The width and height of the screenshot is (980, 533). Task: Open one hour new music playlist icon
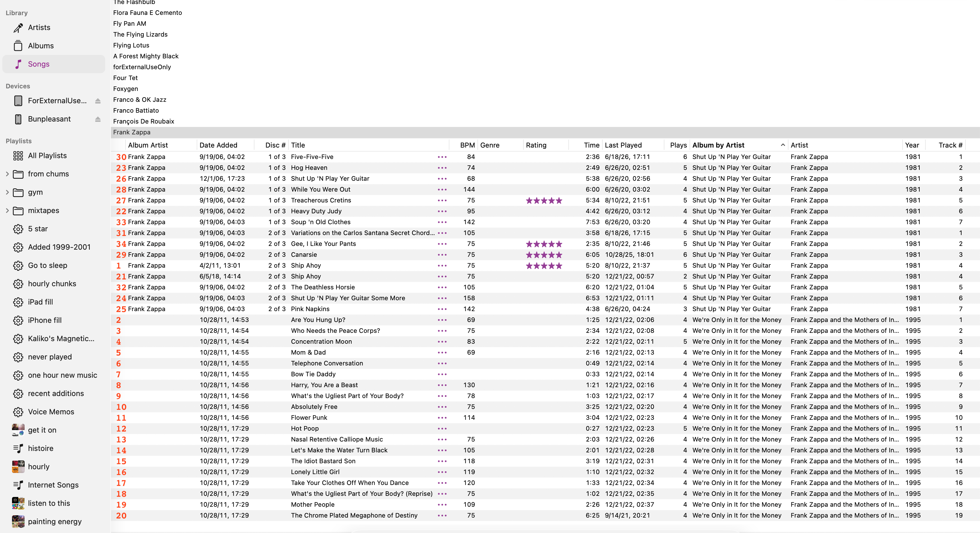[18, 375]
